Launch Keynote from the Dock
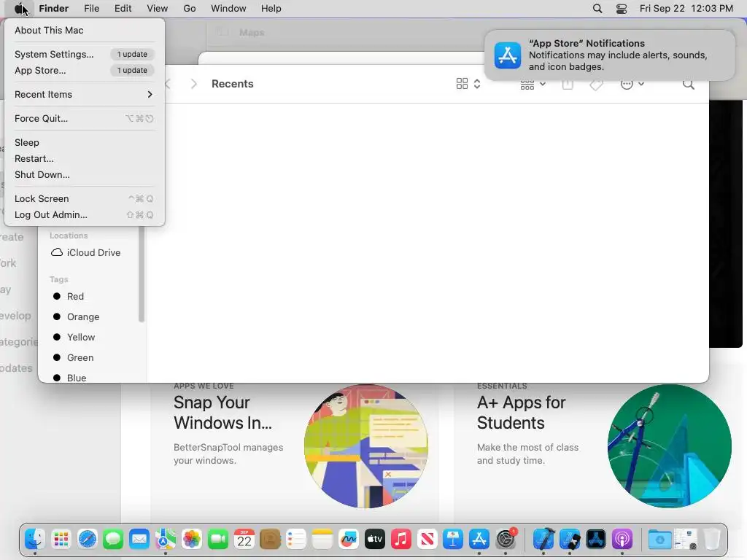This screenshot has width=747, height=560. pyautogui.click(x=453, y=539)
